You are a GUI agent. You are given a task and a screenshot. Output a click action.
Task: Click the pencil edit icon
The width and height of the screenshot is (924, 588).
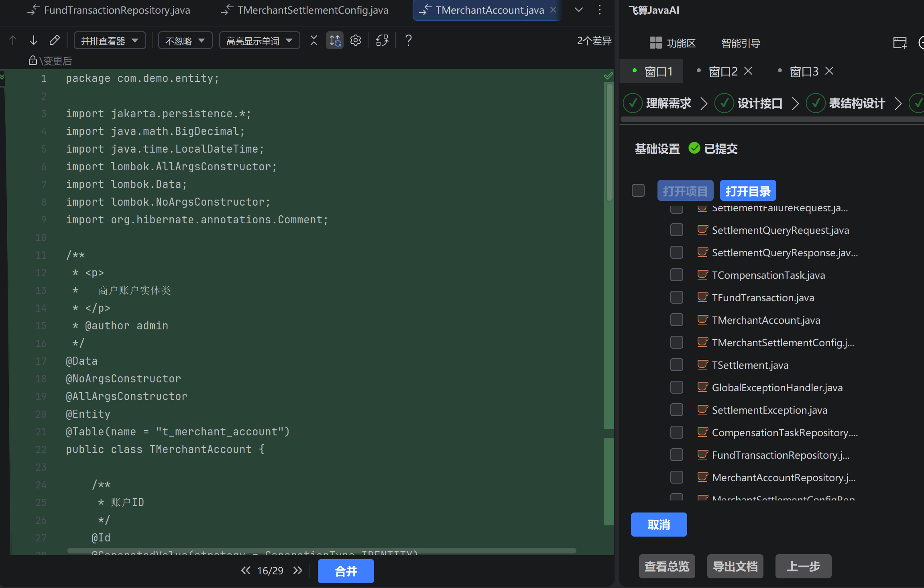point(55,40)
